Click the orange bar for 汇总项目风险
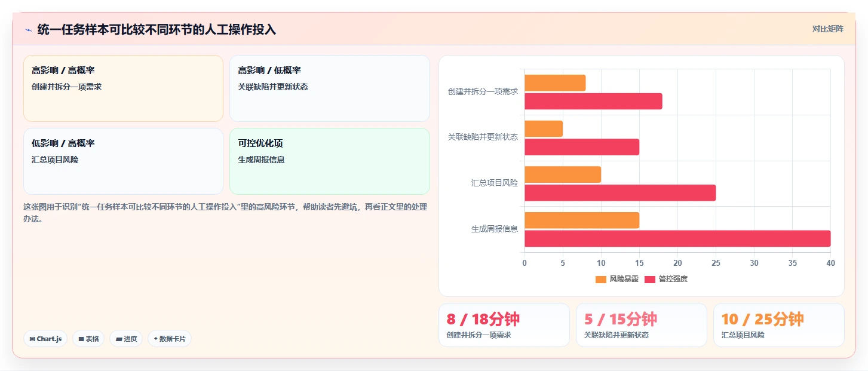Viewport: 868px width, 371px height. 563,174
